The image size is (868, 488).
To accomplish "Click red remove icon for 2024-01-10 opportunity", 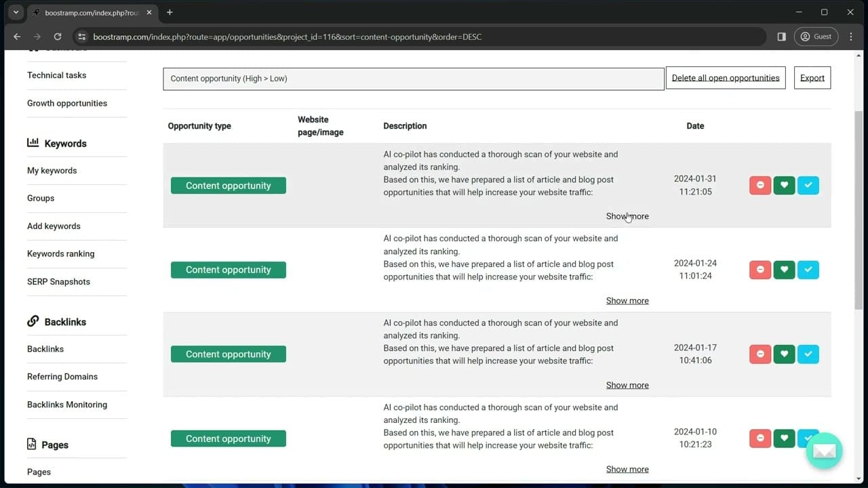I will tap(760, 439).
